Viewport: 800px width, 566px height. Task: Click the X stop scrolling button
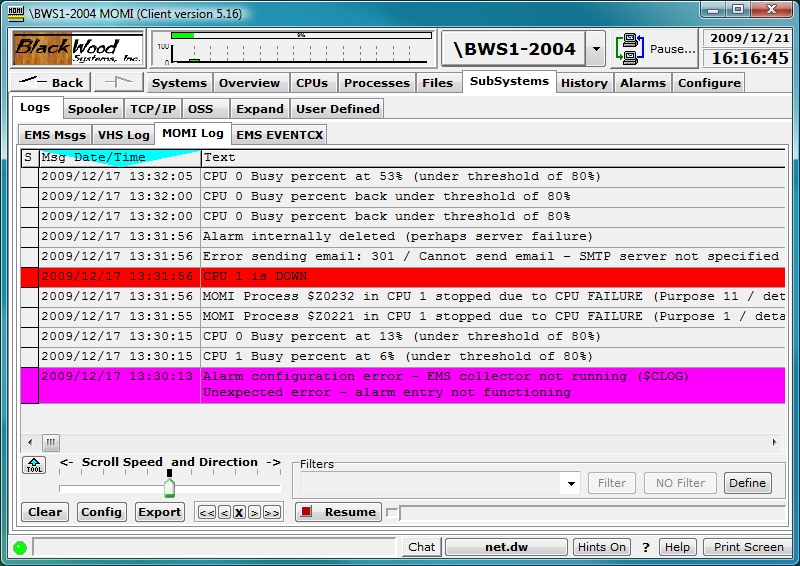[x=239, y=512]
